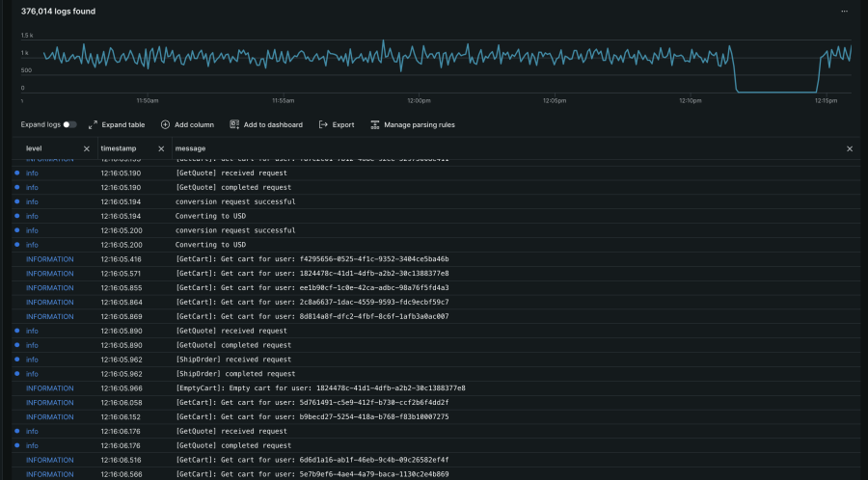This screenshot has height=480, width=868.
Task: Click the chart peak near 12:00pm
Action: 383,41
